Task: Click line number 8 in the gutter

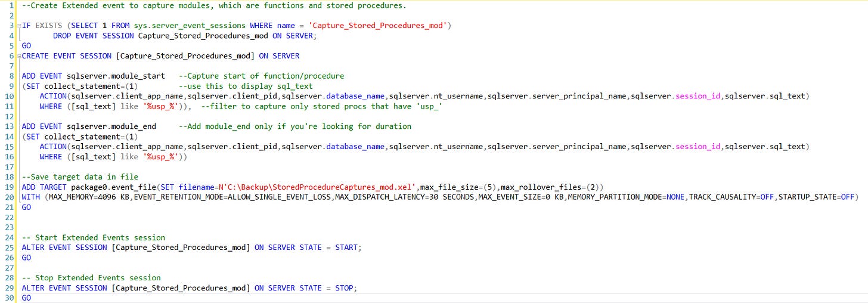Action: tap(11, 76)
